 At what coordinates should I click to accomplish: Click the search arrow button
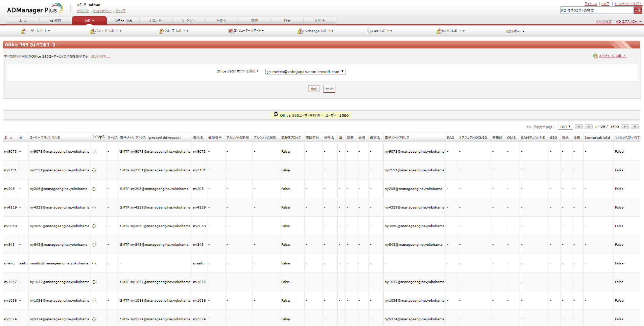(638, 10)
